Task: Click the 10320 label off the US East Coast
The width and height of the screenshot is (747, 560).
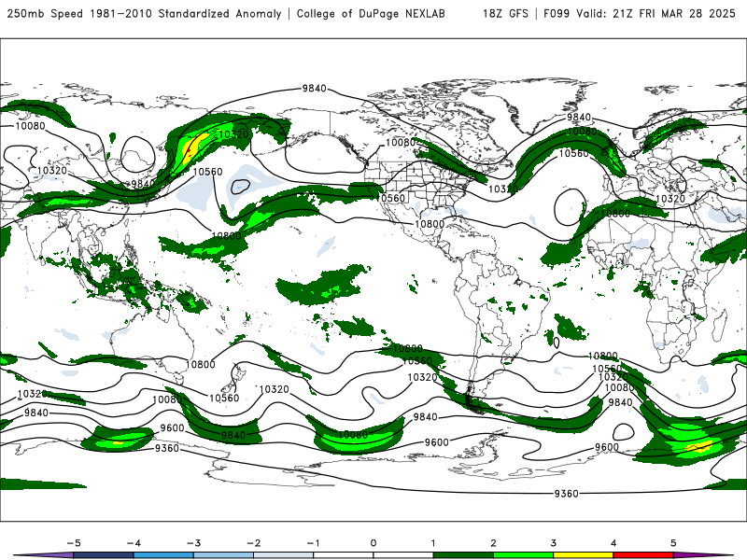Action: [x=503, y=189]
